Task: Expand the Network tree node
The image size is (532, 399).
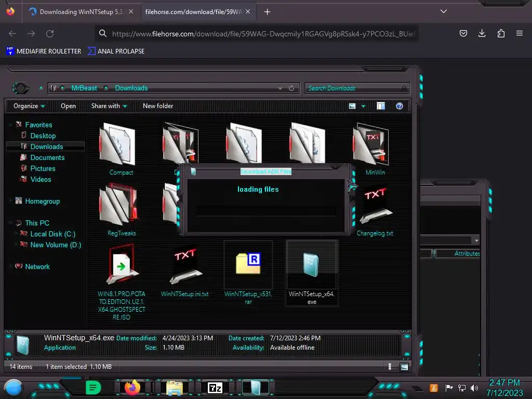Action: (10, 267)
